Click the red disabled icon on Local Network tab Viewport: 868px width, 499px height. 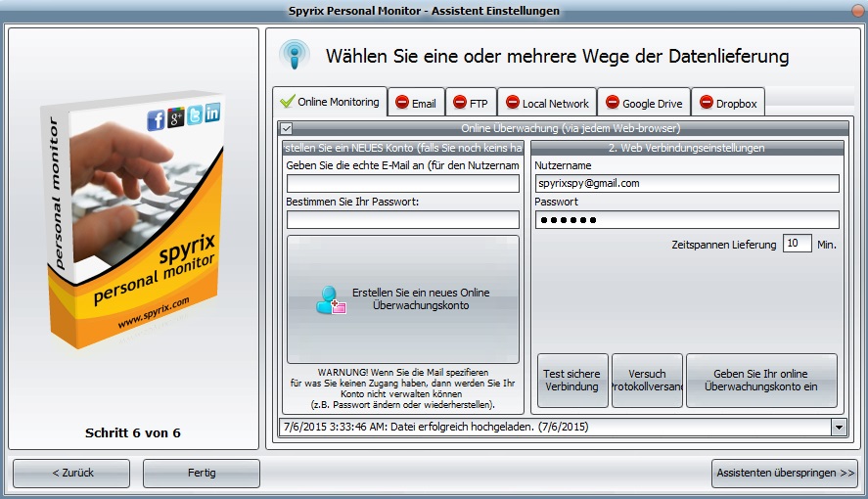[513, 103]
